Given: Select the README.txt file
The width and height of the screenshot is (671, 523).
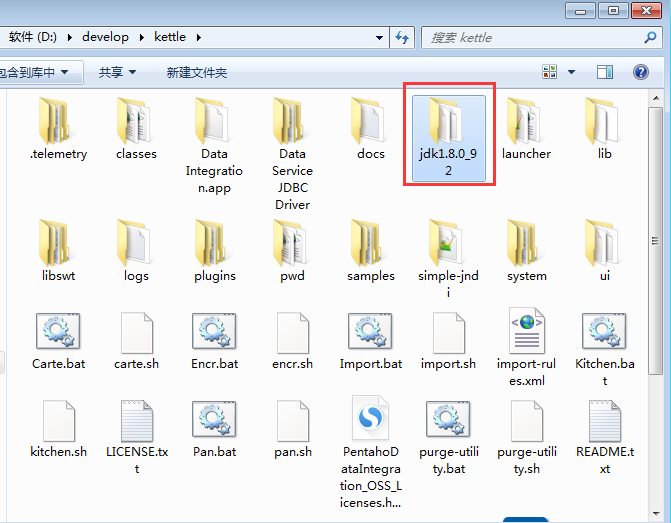Looking at the screenshot, I should click(605, 437).
